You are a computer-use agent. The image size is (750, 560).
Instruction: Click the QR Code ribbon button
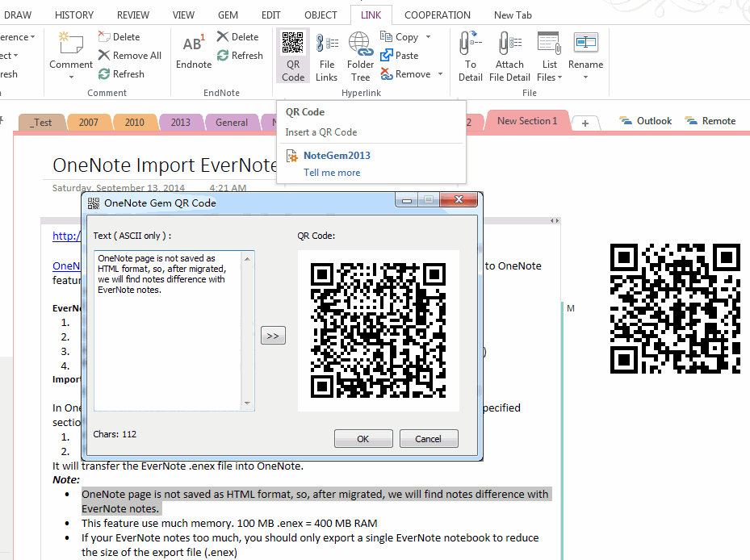(293, 56)
